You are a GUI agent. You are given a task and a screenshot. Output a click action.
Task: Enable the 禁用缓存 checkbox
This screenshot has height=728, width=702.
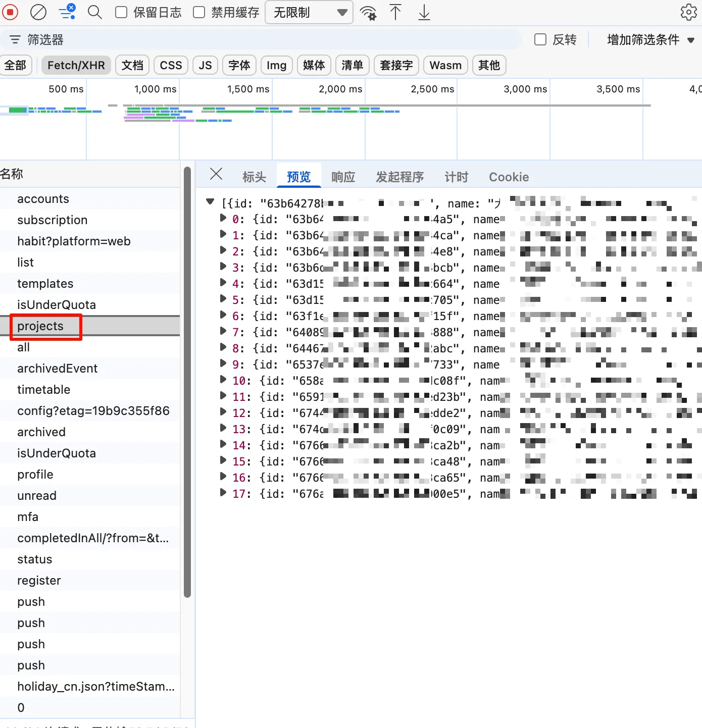click(x=199, y=13)
